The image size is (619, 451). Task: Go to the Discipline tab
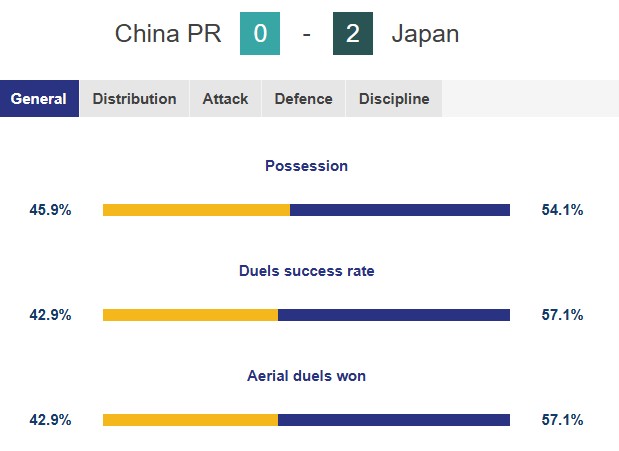(x=394, y=99)
